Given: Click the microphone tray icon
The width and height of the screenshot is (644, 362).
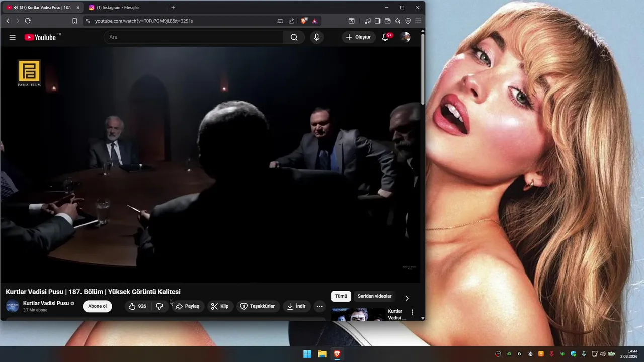Looking at the screenshot, I should point(584,354).
